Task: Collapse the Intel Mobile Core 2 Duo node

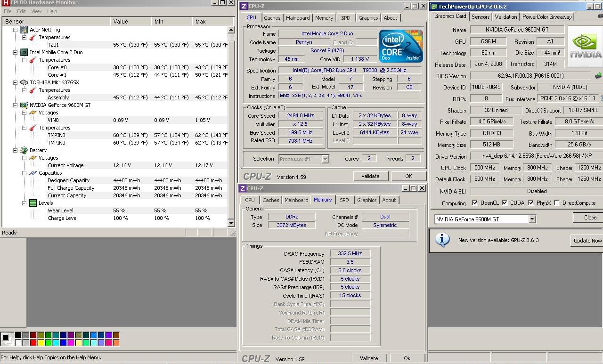Action: (16, 52)
